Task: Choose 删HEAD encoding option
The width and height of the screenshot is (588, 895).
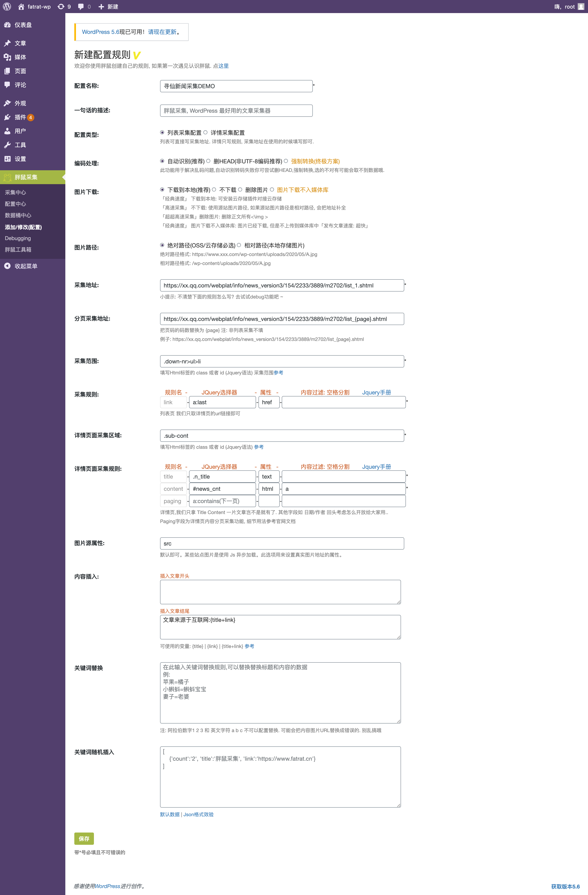Action: coord(208,161)
